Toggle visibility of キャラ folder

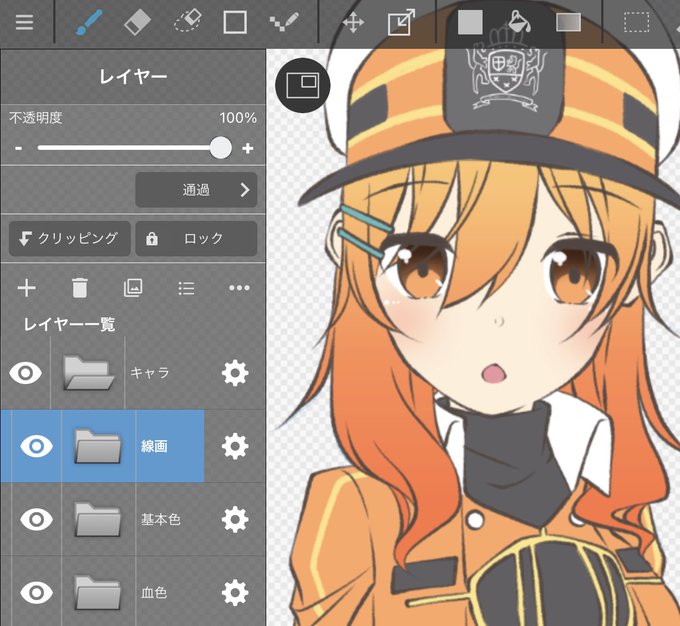[26, 373]
